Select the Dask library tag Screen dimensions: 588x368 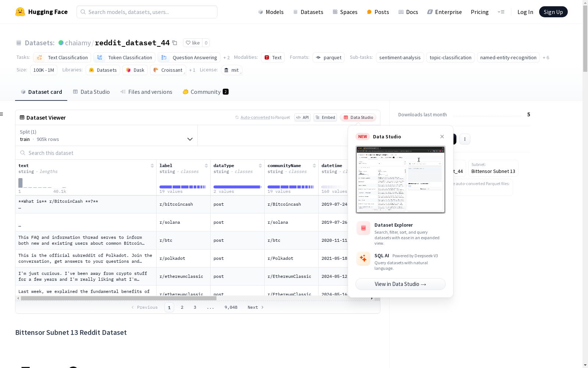[135, 70]
